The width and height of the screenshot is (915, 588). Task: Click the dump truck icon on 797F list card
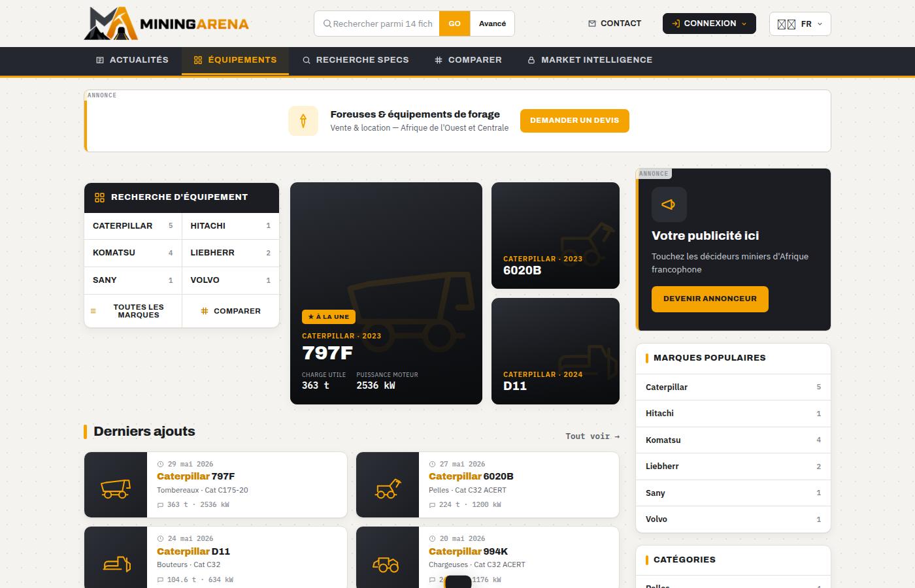coord(116,488)
